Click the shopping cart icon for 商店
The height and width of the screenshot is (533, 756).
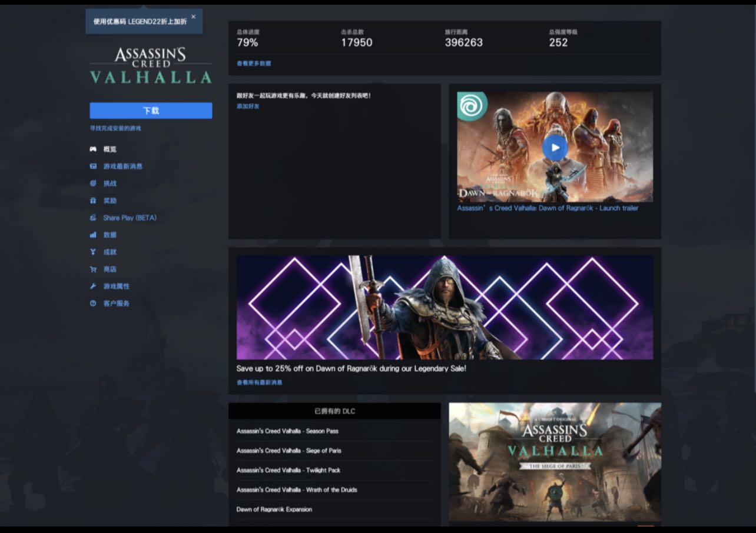pos(93,269)
